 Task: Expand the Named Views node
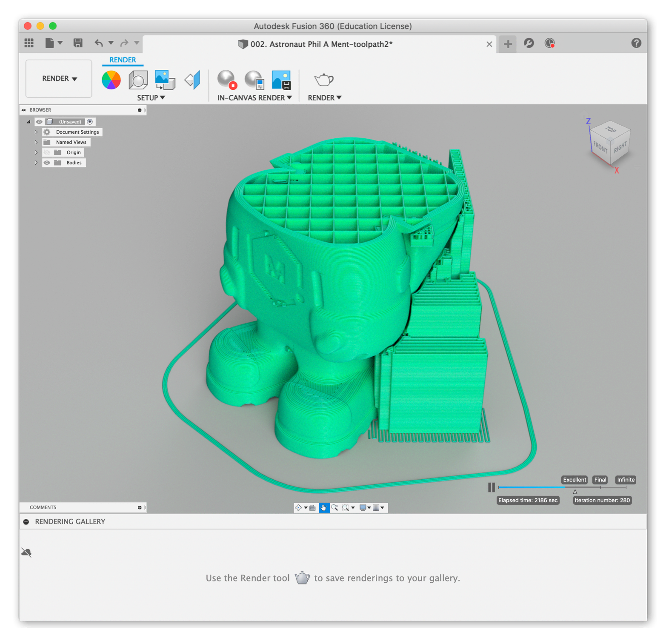click(36, 142)
